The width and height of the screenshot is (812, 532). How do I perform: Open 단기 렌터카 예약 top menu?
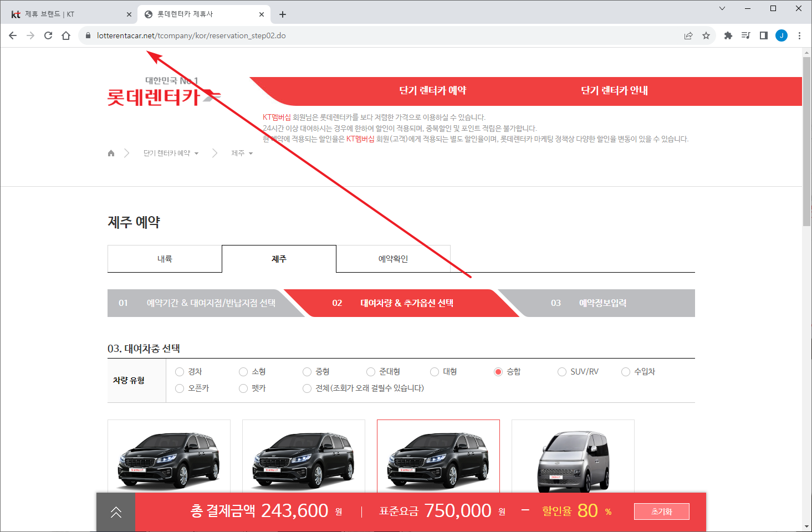[x=433, y=90]
